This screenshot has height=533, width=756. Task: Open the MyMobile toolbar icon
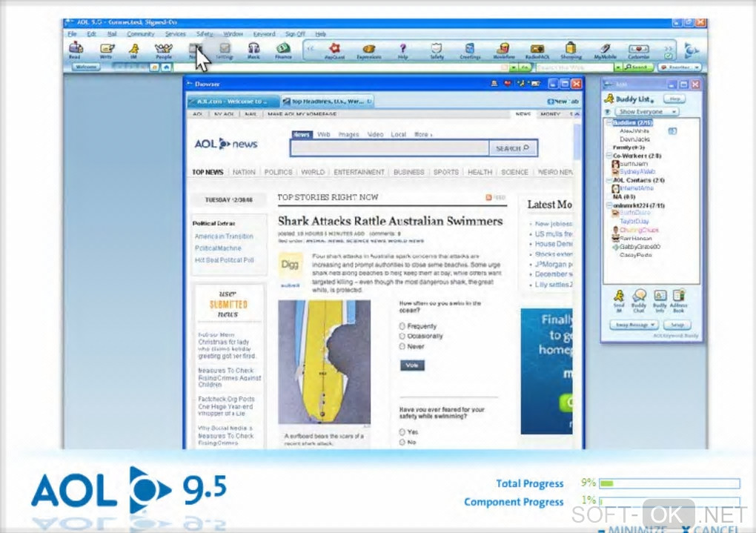pos(605,50)
